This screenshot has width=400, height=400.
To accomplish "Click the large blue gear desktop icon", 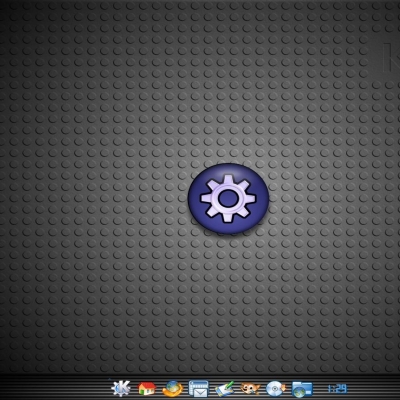I will 228,198.
